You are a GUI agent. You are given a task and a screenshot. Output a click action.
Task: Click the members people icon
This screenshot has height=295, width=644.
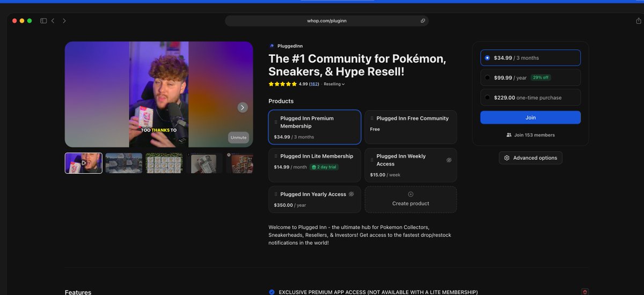tap(509, 135)
